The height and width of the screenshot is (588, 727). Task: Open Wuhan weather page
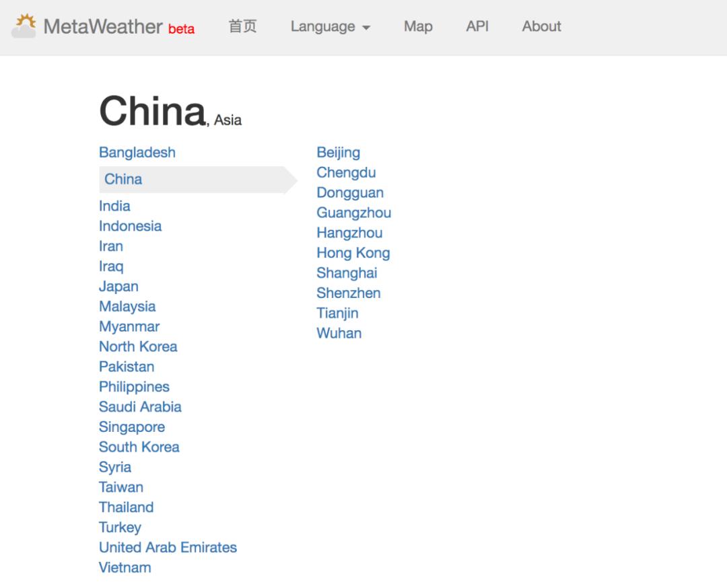339,333
